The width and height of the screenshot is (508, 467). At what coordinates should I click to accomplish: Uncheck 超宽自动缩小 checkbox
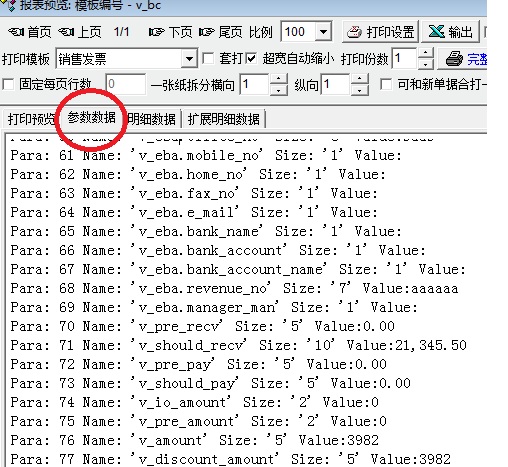[x=252, y=59]
